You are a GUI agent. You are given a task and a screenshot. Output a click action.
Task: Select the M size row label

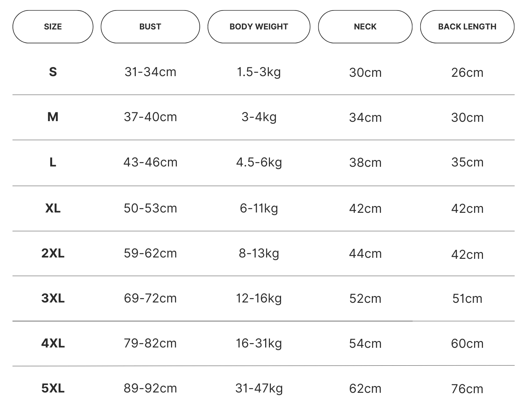click(x=53, y=117)
